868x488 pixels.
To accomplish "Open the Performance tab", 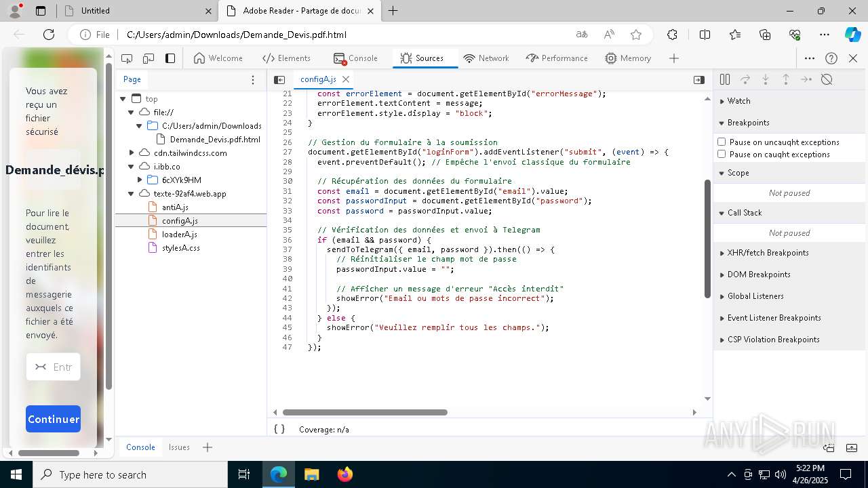I will tap(557, 58).
